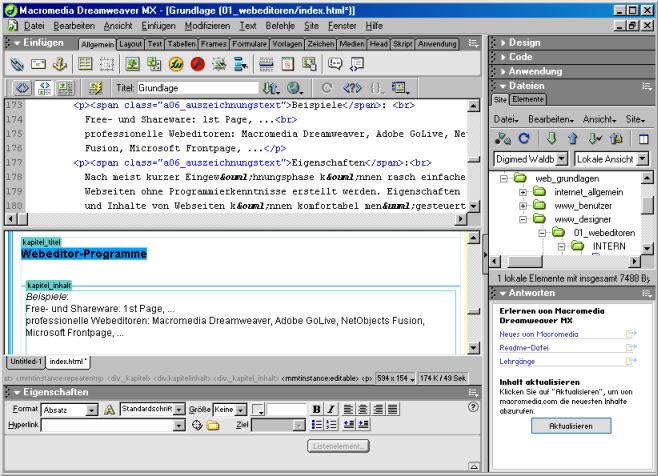Expand/collapse site panel icon
Viewport: 658px width, 476px height.
click(644, 139)
